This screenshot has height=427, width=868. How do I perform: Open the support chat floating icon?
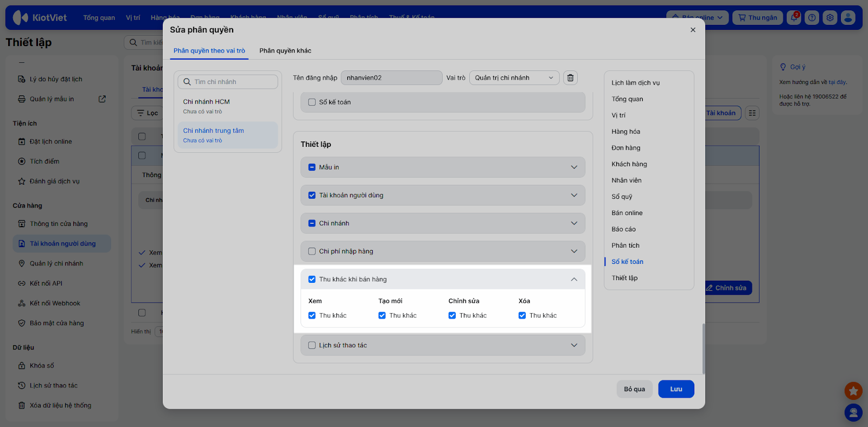click(853, 413)
